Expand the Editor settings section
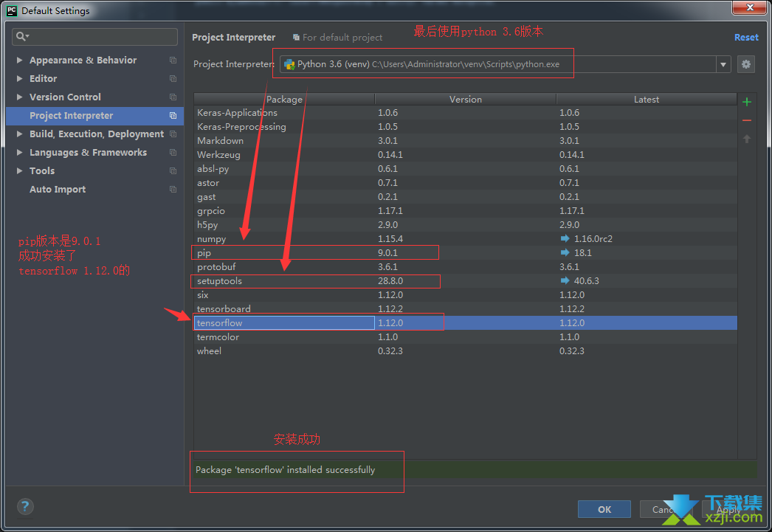The image size is (772, 532). coord(19,79)
